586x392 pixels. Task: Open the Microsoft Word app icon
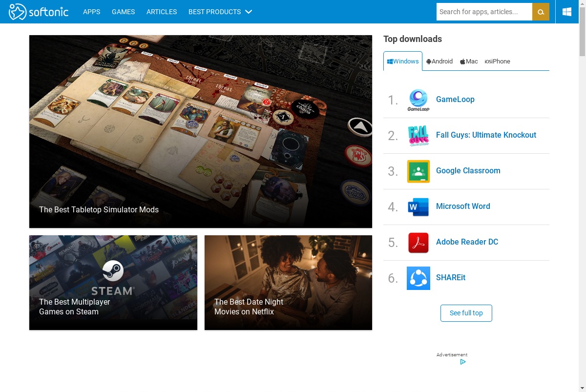(419, 207)
